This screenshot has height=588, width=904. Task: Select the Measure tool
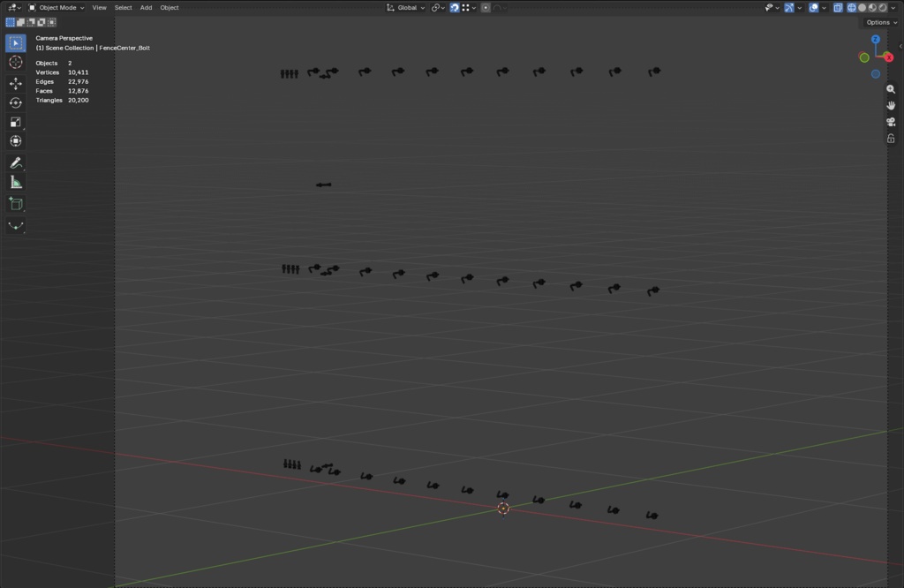[x=16, y=183]
